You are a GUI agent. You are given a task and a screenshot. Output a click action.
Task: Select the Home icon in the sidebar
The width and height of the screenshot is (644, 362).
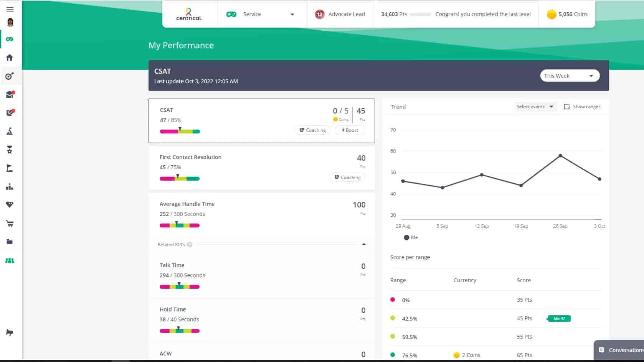tap(10, 58)
